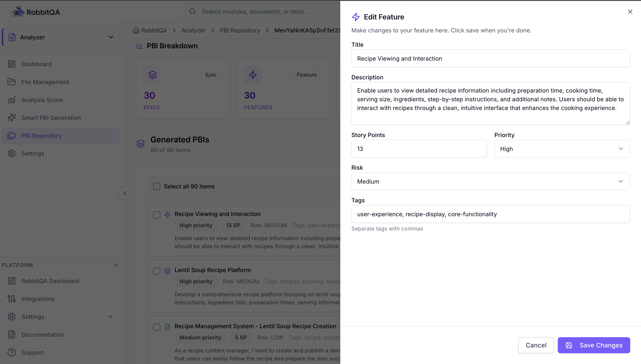Click Save Changes button
The image size is (641, 364).
click(x=594, y=345)
